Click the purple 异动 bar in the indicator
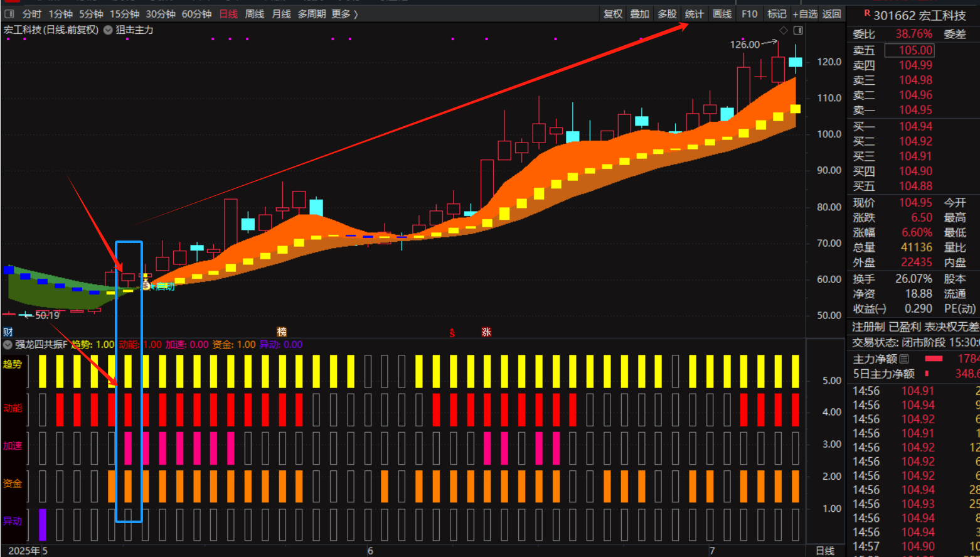 (43, 524)
